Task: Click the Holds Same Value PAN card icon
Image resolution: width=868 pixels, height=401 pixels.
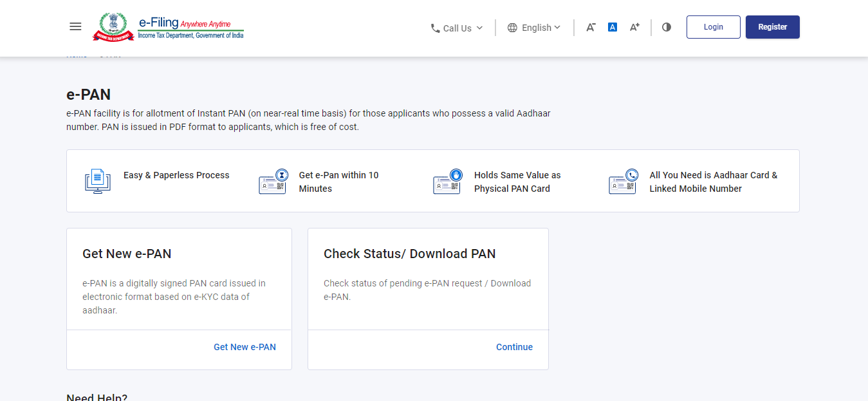Action: [447, 182]
